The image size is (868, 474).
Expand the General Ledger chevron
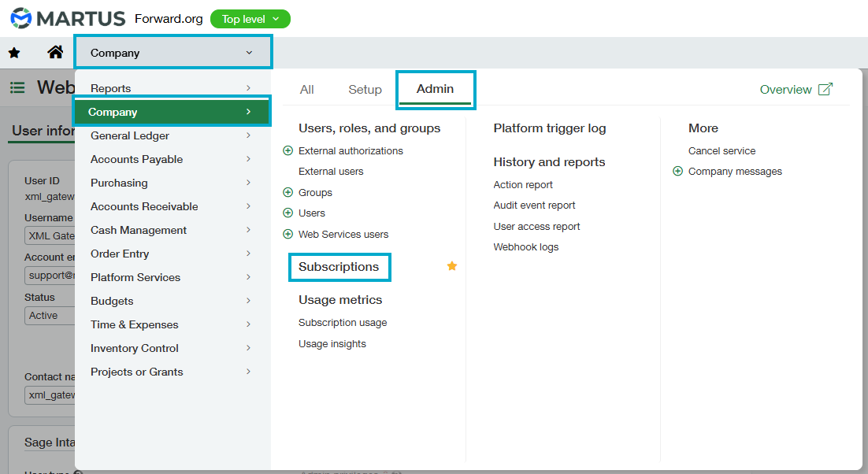tap(249, 135)
